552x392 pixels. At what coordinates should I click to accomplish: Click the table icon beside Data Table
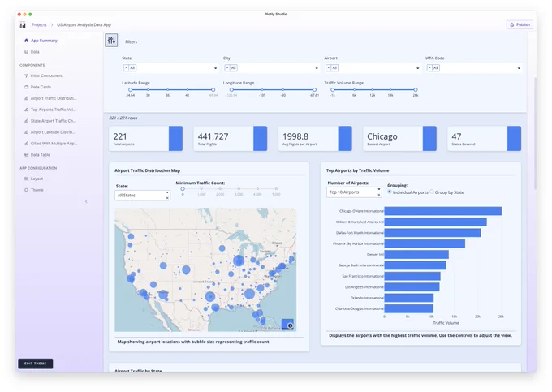click(27, 154)
